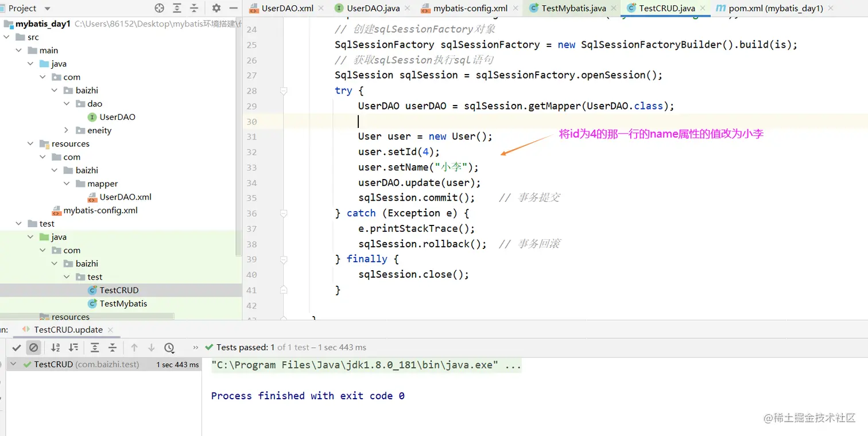Close the UserDAO.xml tab
Screen dimensions: 868x436
[320, 9]
